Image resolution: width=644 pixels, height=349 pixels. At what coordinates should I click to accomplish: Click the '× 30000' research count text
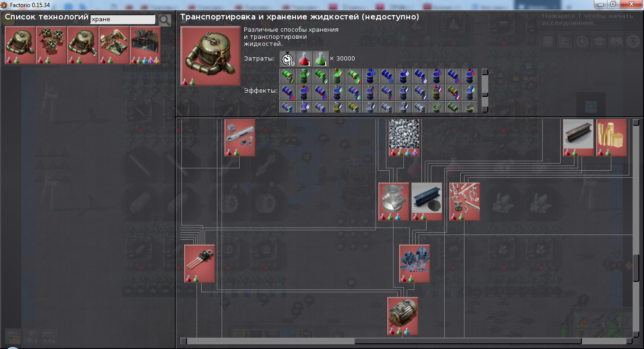click(342, 59)
